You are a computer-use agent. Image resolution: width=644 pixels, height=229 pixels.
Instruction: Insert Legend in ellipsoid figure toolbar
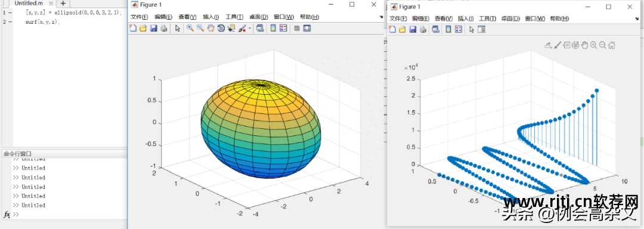pos(283,28)
